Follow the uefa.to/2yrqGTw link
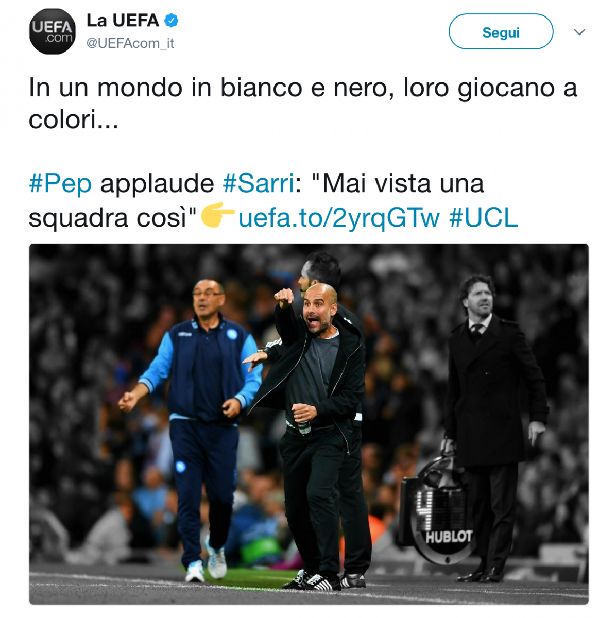This screenshot has height=618, width=600. [339, 218]
